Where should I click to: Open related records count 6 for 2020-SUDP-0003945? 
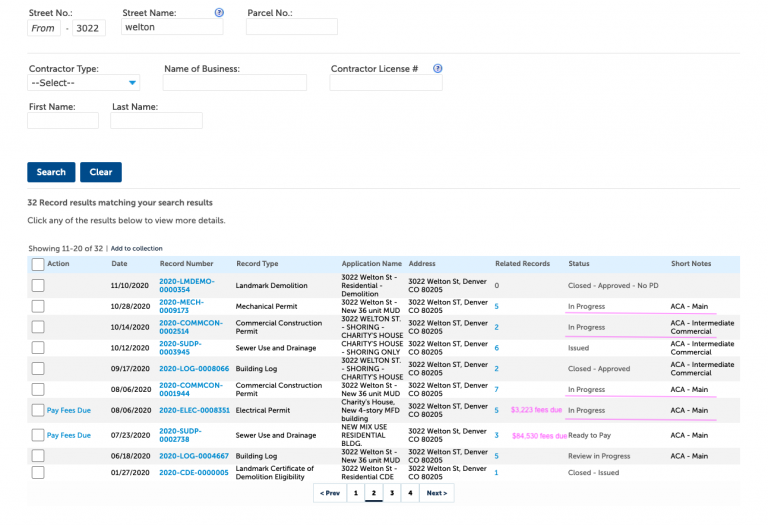(x=497, y=348)
